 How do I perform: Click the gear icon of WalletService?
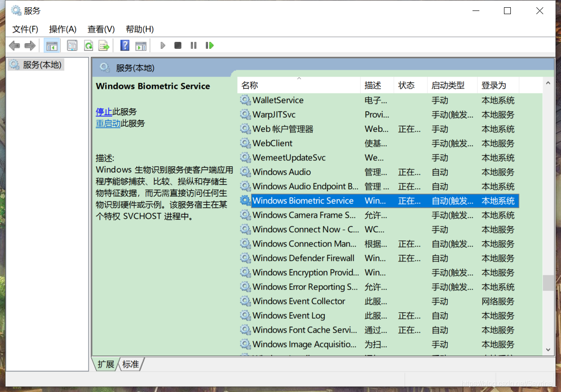(245, 100)
